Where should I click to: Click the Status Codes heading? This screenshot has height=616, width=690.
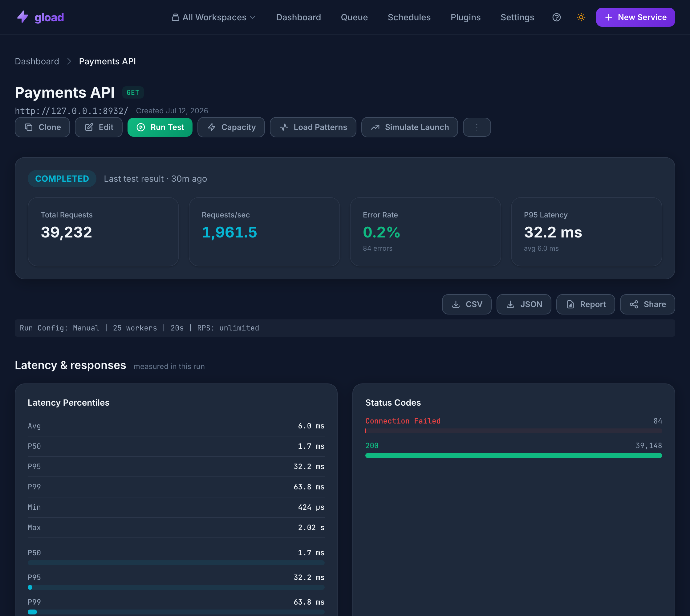(x=393, y=403)
